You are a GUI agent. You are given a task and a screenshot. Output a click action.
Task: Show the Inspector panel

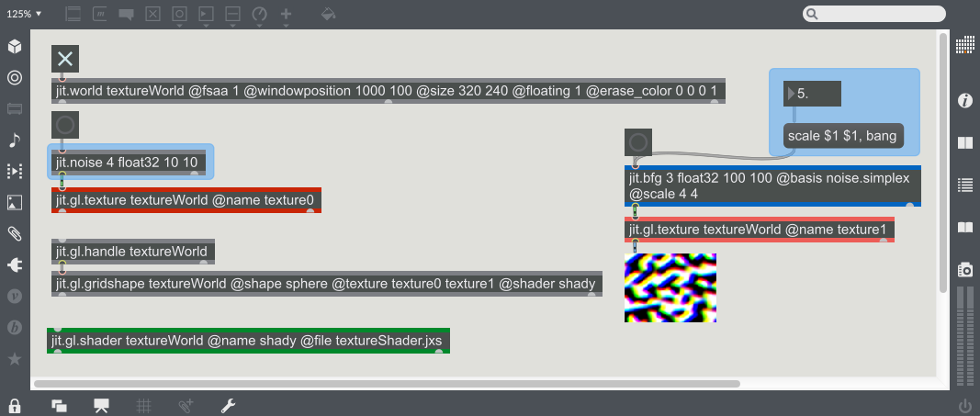click(964, 100)
